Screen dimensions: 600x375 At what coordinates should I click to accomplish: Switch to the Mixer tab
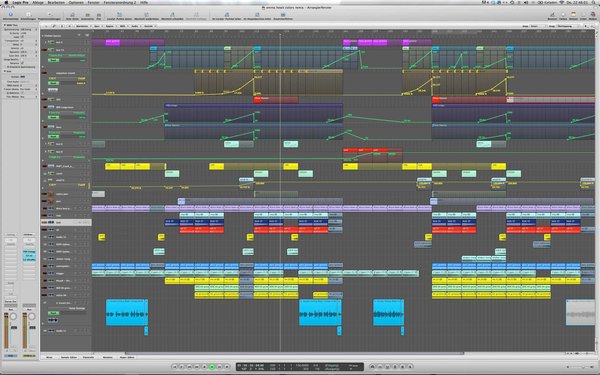pyautogui.click(x=49, y=357)
